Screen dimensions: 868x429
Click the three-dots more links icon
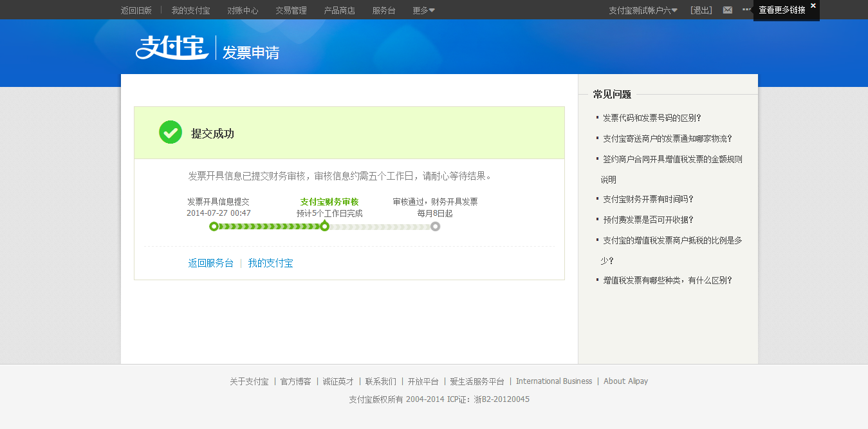point(746,10)
